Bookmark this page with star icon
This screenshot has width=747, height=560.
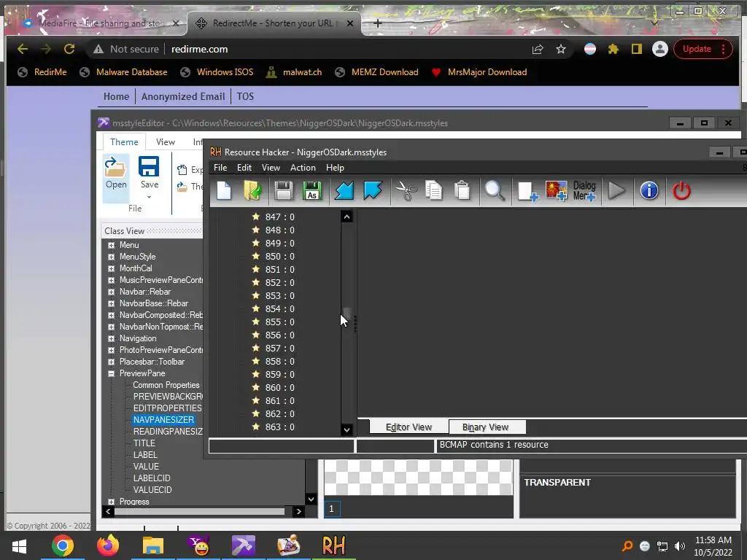tap(561, 49)
